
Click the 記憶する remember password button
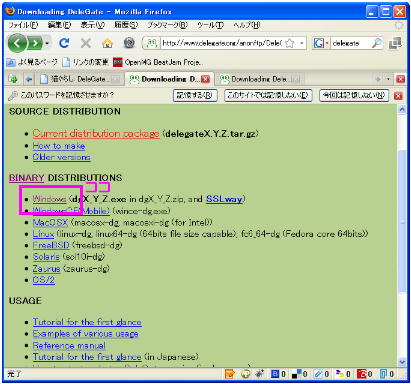click(x=195, y=96)
